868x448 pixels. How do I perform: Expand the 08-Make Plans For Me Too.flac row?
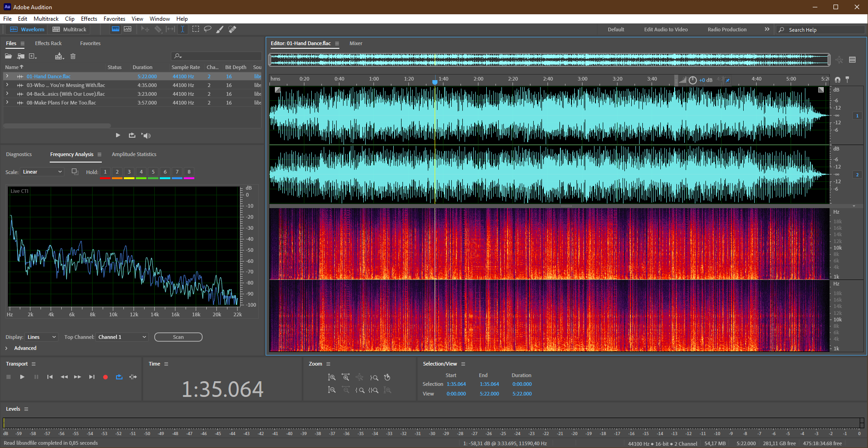[7, 102]
